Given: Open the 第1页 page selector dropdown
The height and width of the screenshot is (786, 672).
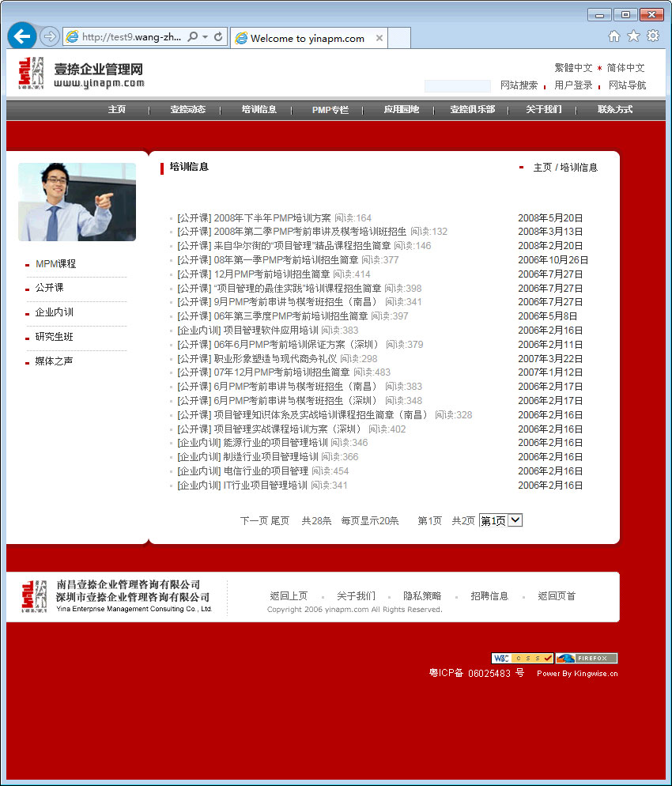Looking at the screenshot, I should (500, 520).
